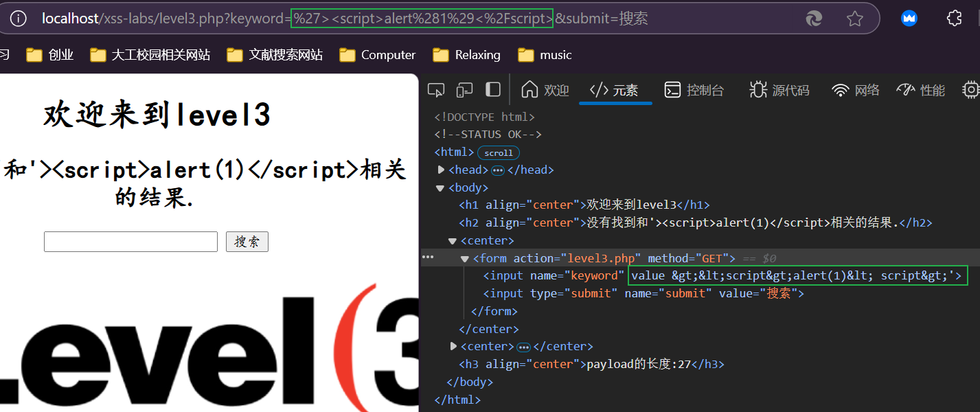Click the ellipsis badge inside collapsed center tag
Viewport: 980px width, 412px height.
coord(523,347)
